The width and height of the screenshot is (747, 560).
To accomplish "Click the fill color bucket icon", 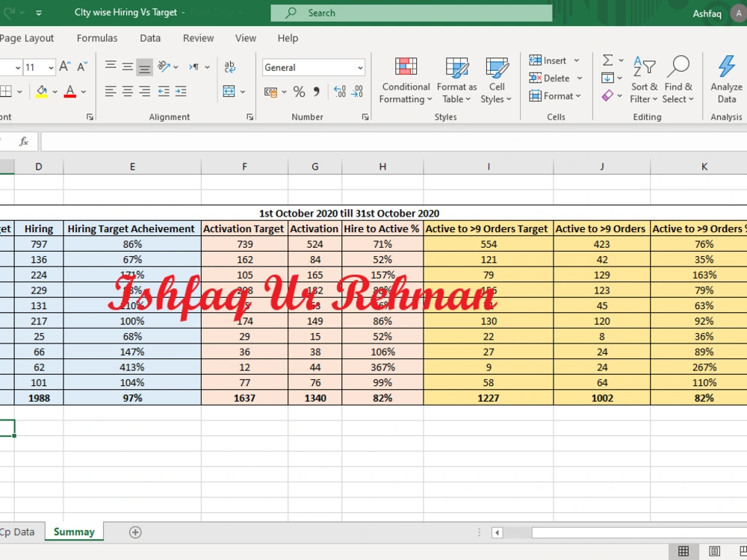I will [x=41, y=91].
